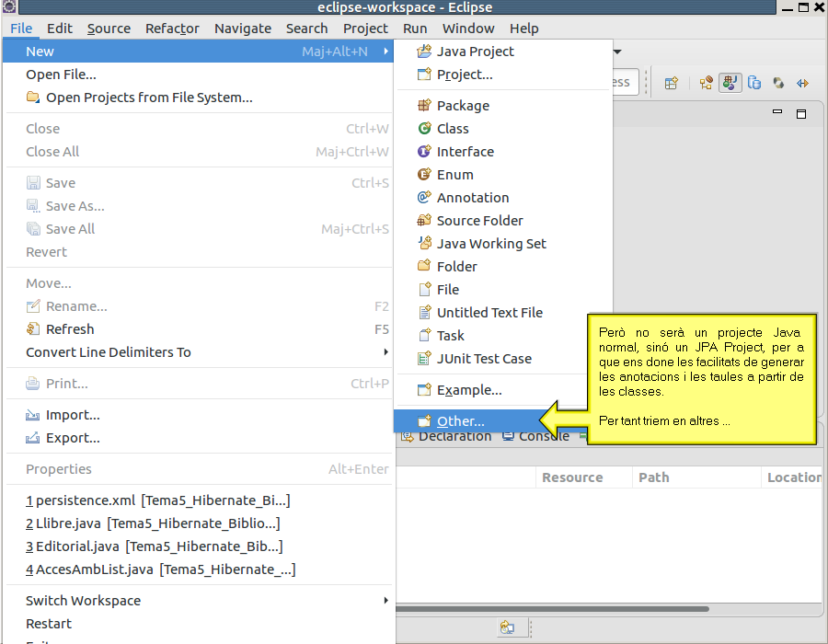Image resolution: width=828 pixels, height=644 pixels.
Task: Open the Source menu
Action: coord(109,29)
